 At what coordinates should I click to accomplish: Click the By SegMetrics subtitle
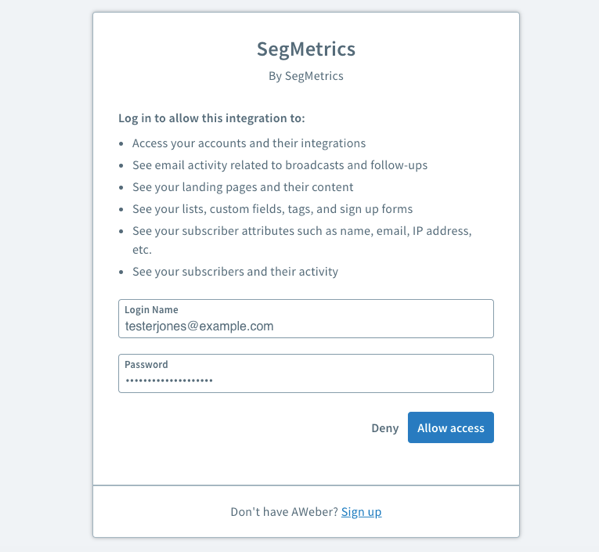tap(306, 75)
